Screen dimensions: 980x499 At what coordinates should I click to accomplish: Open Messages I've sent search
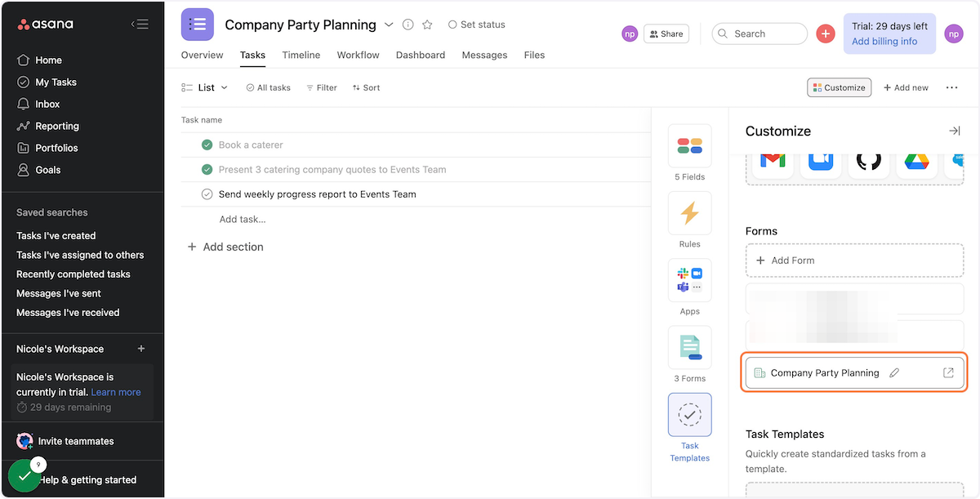[x=58, y=293]
